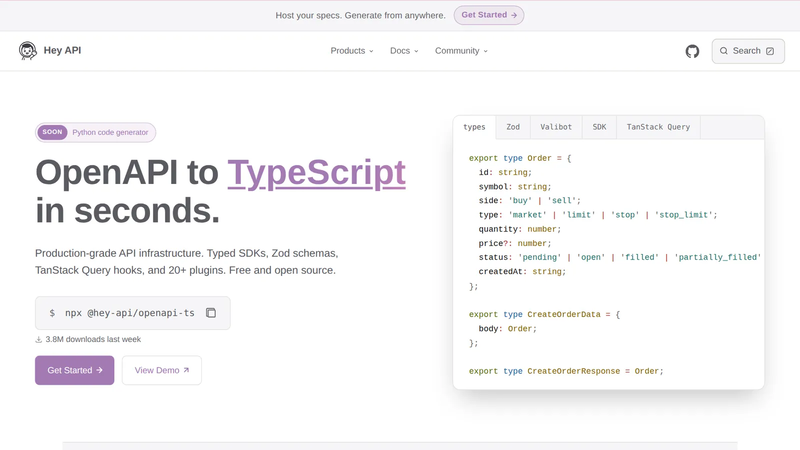Click Get Started in the top banner
The image size is (800, 450).
[x=489, y=15]
